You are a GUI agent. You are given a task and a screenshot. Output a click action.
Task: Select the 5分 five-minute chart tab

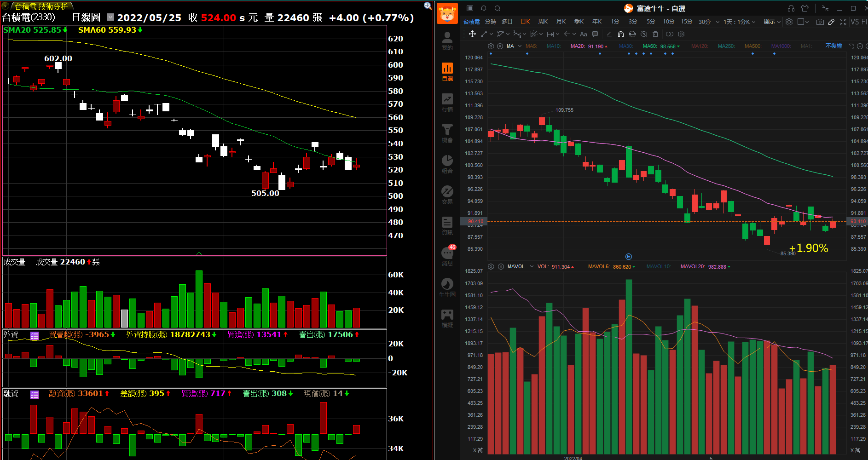[651, 22]
